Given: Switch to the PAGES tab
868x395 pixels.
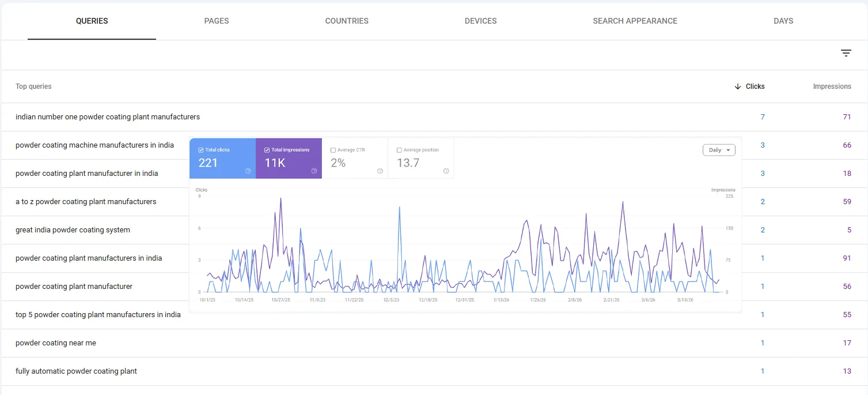Looking at the screenshot, I should coord(216,21).
